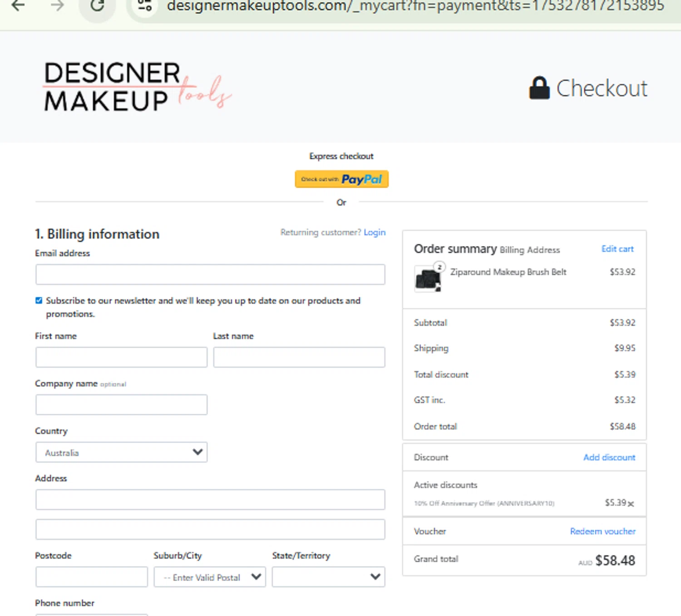Click the Checkout padlock icon
Screen dimensions: 681x616
[539, 88]
